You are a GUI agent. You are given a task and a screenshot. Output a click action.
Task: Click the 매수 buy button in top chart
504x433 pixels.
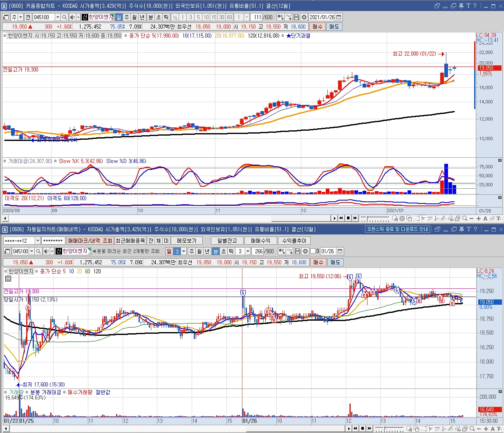pyautogui.click(x=317, y=27)
